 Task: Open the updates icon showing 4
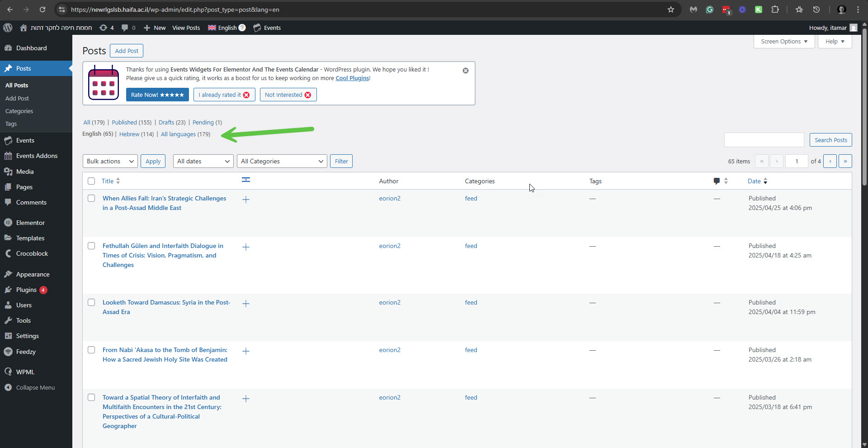pyautogui.click(x=107, y=28)
